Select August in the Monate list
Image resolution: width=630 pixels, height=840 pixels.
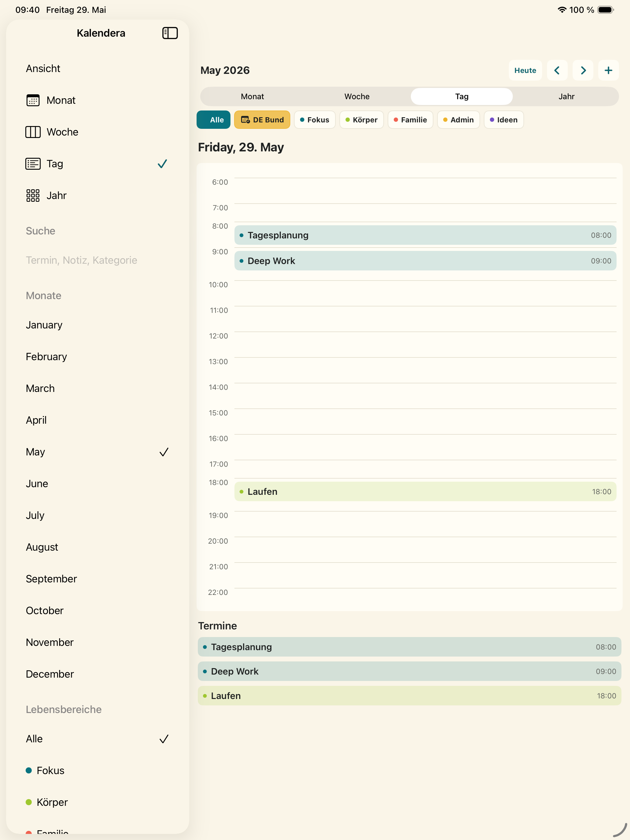(x=98, y=547)
